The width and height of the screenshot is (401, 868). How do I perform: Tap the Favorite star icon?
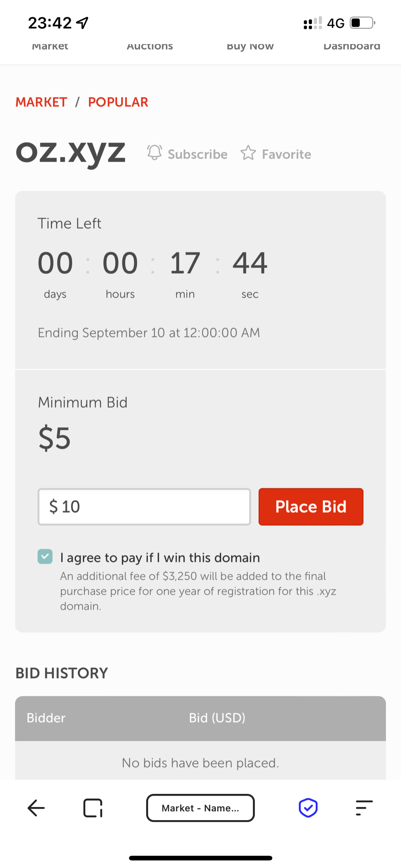(x=249, y=153)
